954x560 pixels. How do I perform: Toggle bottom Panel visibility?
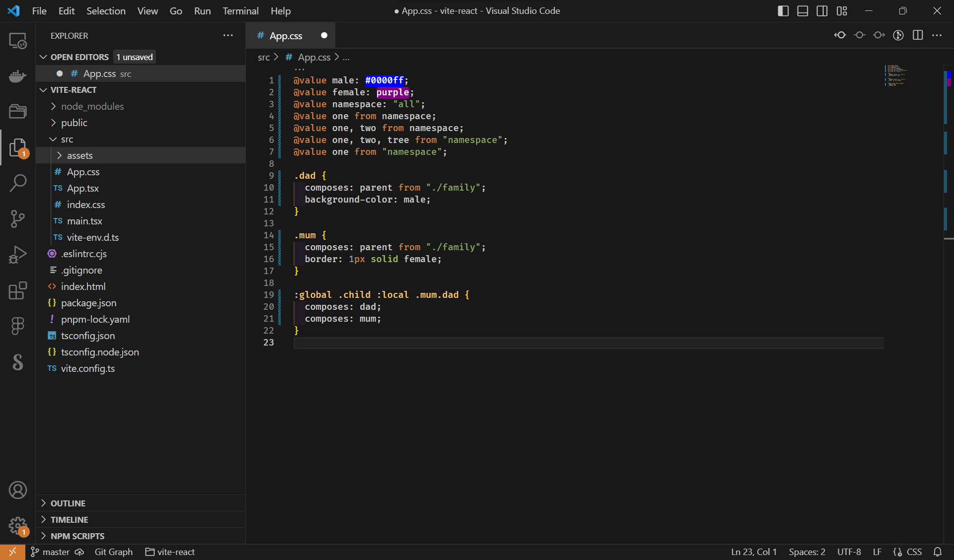pyautogui.click(x=802, y=11)
